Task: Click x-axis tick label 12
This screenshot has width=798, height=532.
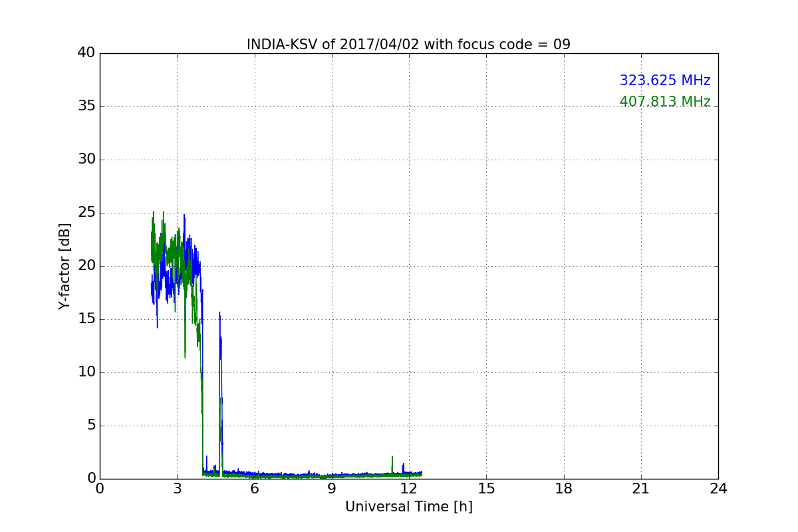Action: click(x=409, y=489)
